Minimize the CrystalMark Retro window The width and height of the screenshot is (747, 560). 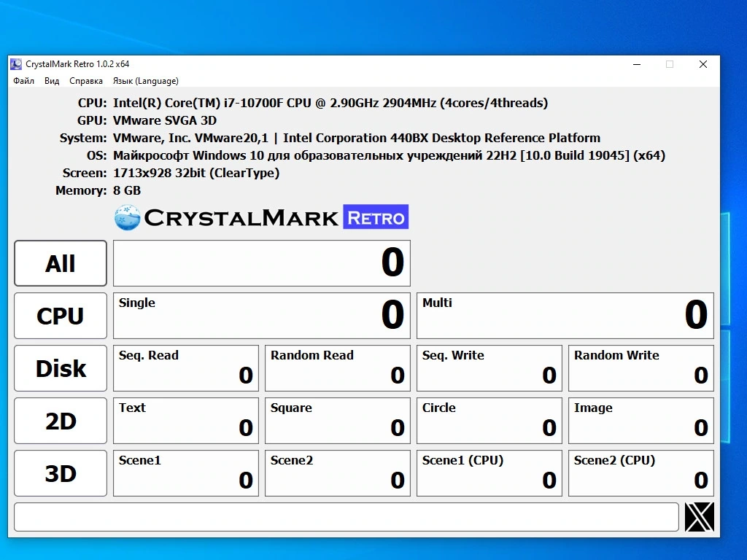[x=636, y=64]
